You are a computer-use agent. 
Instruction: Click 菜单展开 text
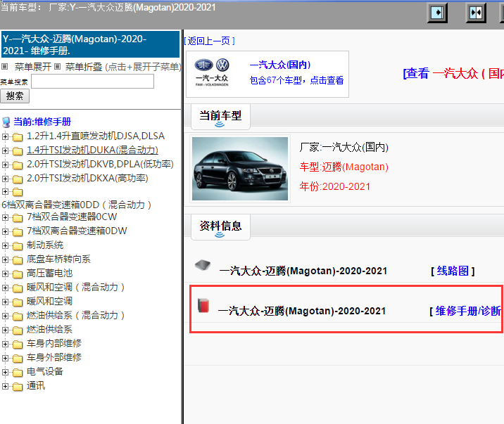(x=33, y=67)
